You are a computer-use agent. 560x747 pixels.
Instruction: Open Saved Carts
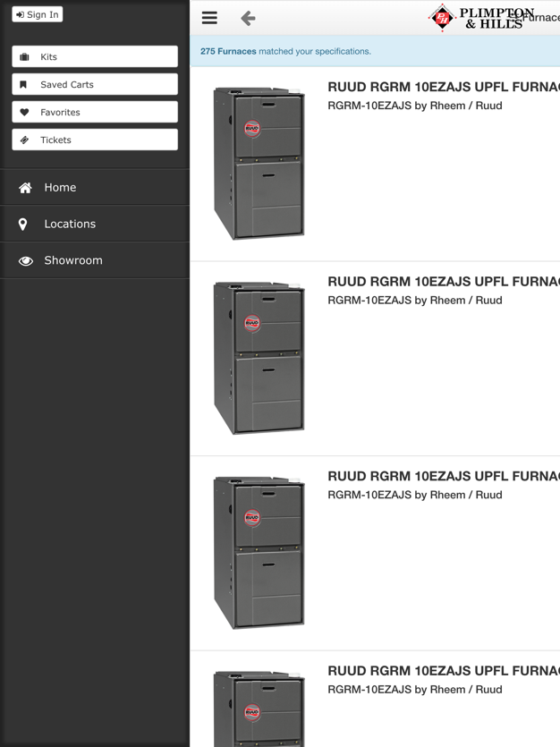[x=95, y=84]
